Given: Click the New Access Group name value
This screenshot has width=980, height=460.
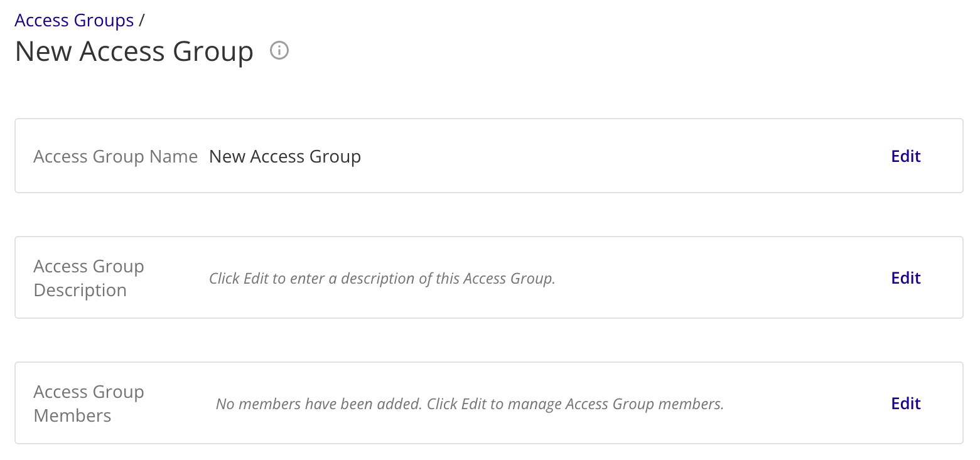Looking at the screenshot, I should [285, 156].
